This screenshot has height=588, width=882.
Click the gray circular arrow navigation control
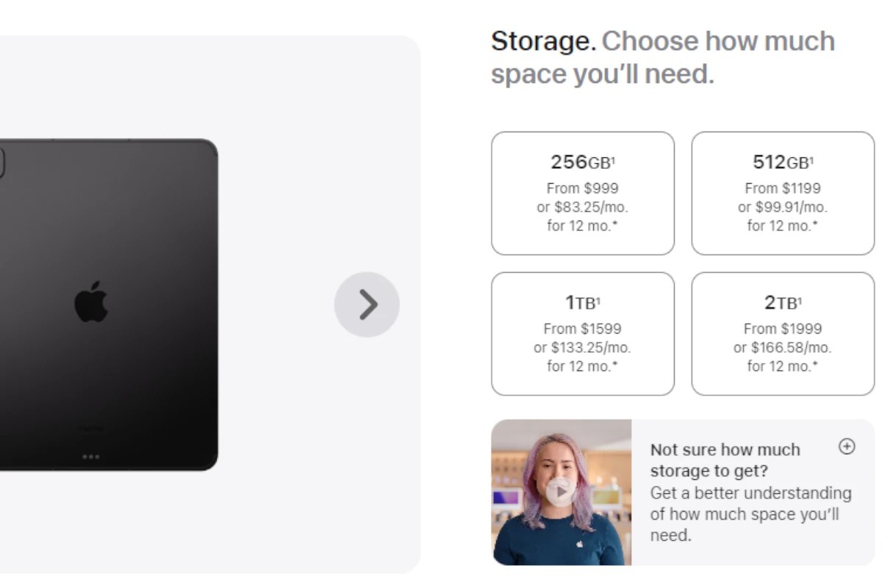click(367, 304)
